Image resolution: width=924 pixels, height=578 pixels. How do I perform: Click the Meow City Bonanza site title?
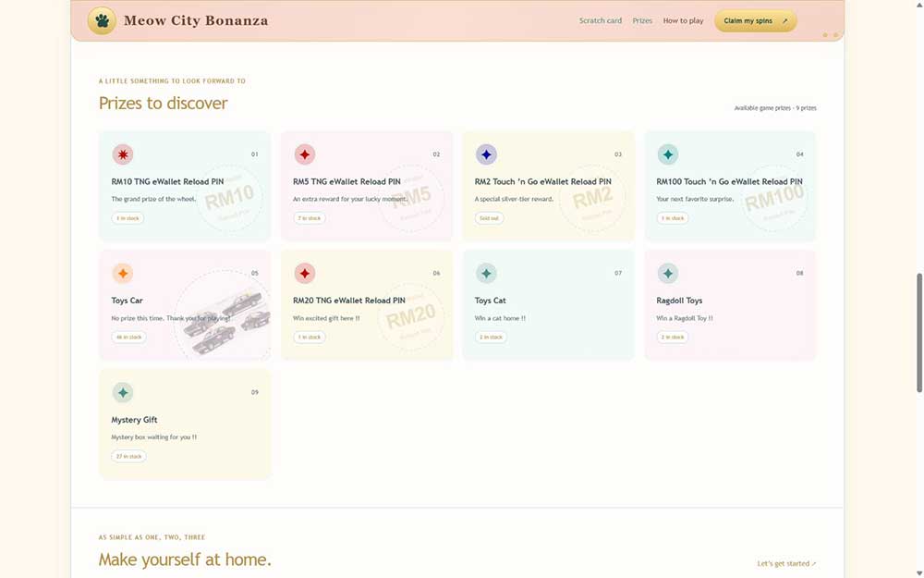click(196, 20)
